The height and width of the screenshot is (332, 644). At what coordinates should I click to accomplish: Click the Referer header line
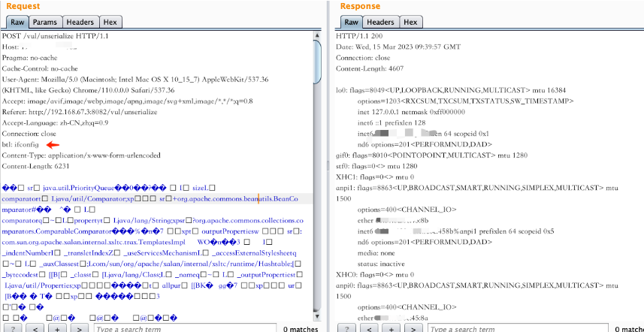(x=80, y=112)
